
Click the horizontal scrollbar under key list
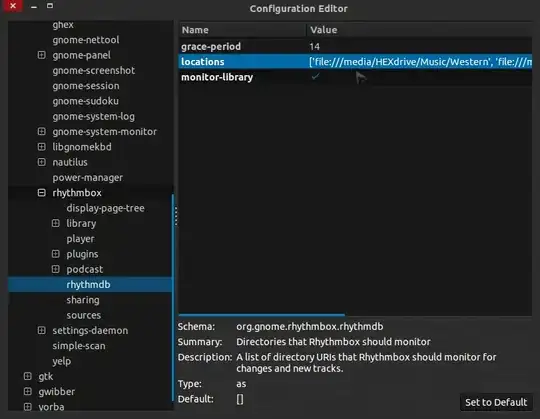point(262,314)
